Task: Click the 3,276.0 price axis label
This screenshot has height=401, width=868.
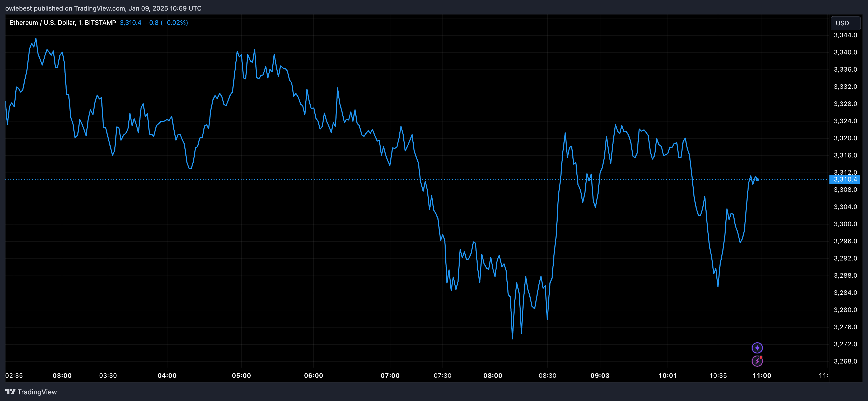Action: click(x=845, y=327)
